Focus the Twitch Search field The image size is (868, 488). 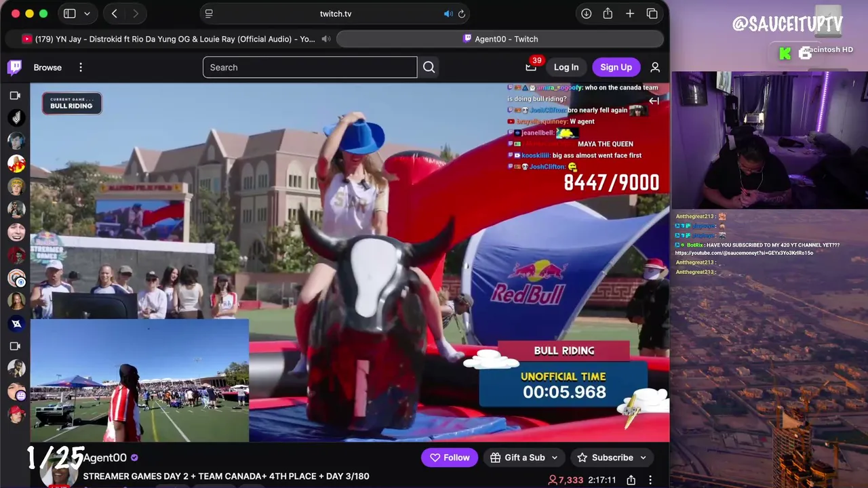(310, 67)
